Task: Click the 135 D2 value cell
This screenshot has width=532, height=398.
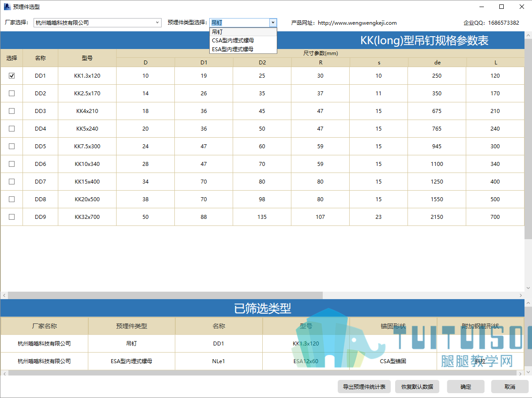Action: coord(262,217)
